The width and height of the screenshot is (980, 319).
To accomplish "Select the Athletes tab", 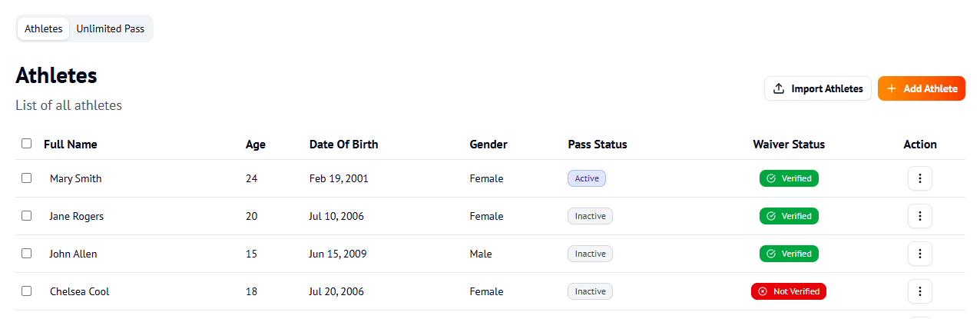I will pos(44,28).
